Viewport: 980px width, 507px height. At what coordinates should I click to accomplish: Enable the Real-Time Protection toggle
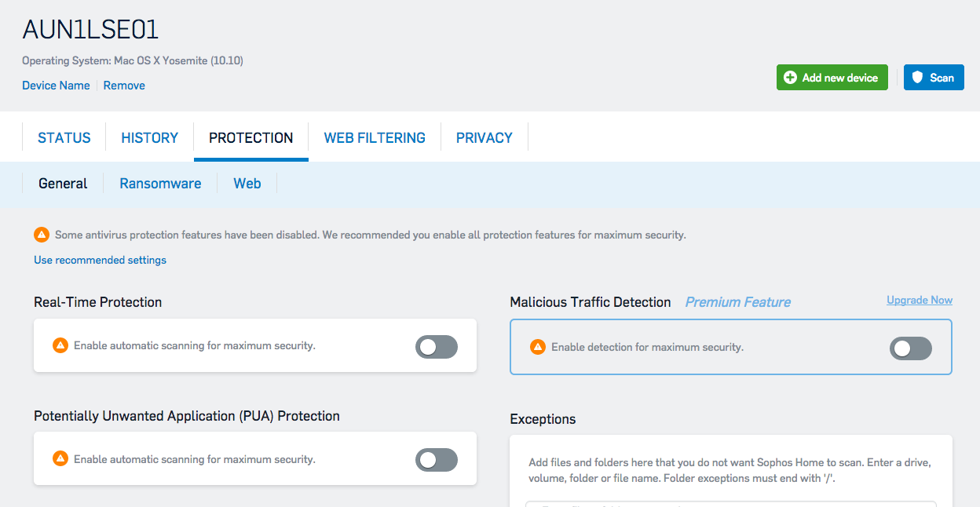(436, 346)
